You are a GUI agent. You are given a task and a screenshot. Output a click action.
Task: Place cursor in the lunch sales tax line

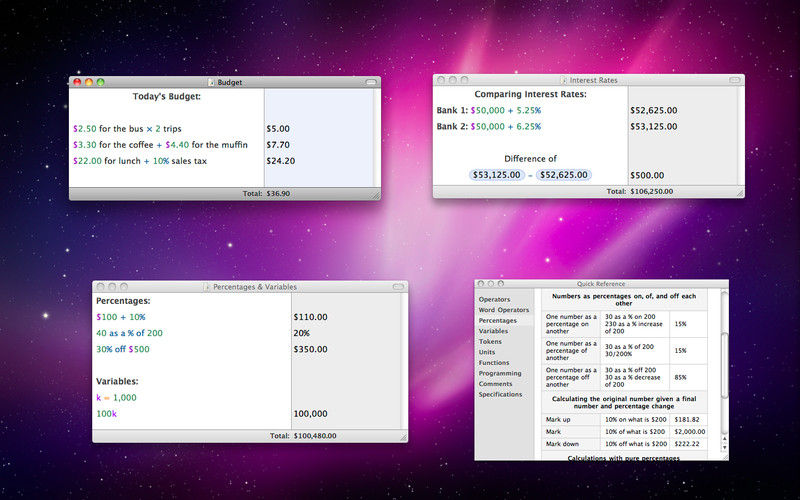(x=160, y=160)
